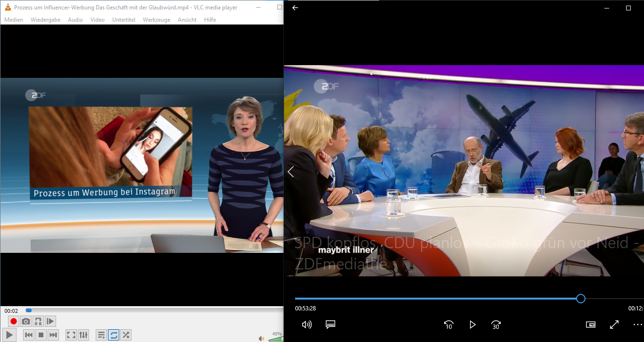Click the red Record button in VLC
The width and height of the screenshot is (644, 342).
[x=14, y=321]
